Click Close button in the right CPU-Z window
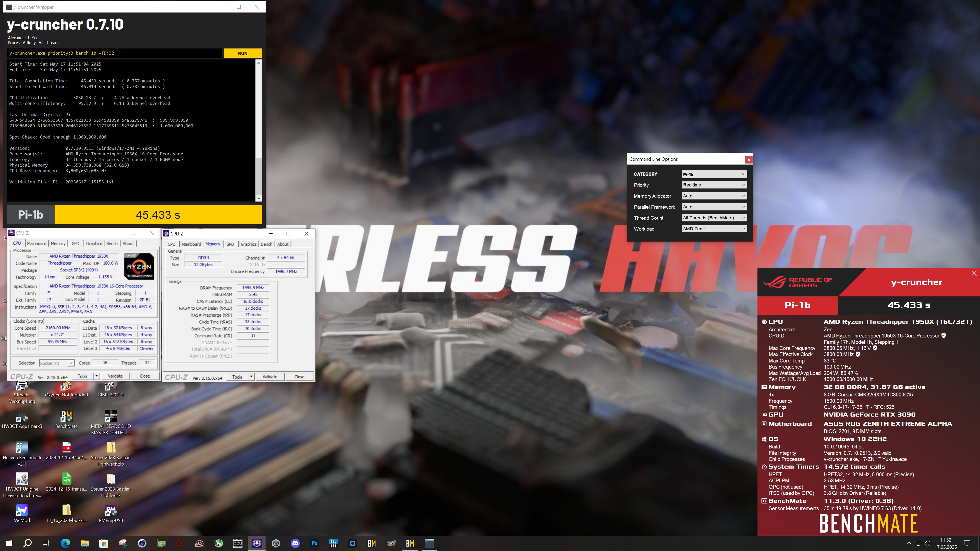 click(x=299, y=377)
